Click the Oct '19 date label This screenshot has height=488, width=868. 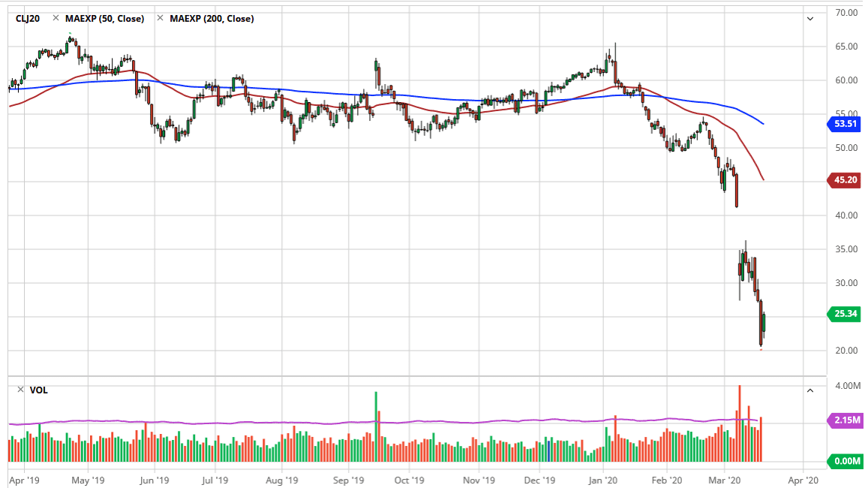(x=409, y=480)
